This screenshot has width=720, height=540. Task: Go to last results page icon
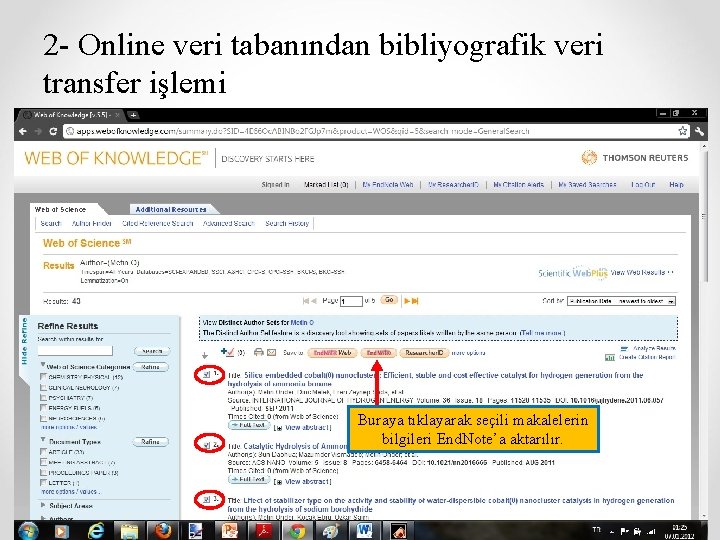pyautogui.click(x=415, y=301)
